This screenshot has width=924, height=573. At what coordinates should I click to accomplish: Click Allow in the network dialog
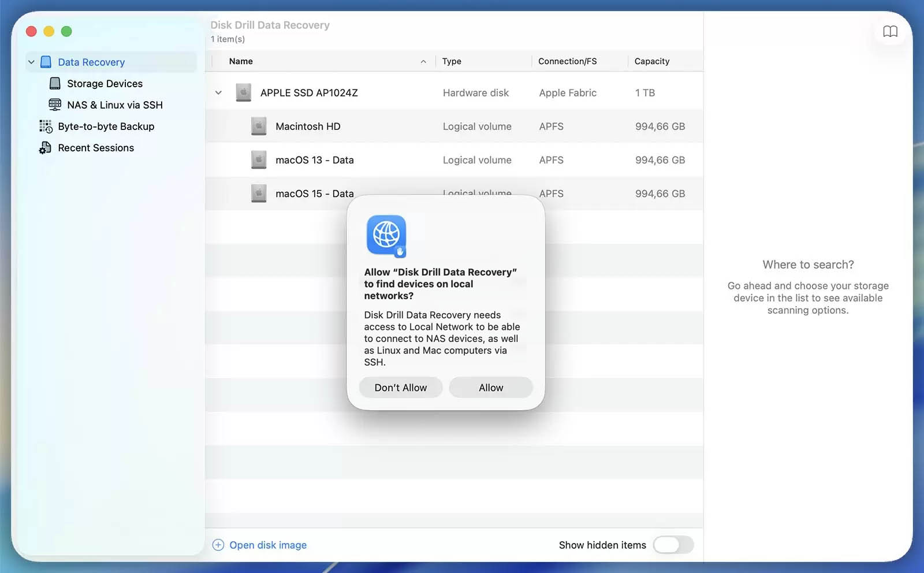coord(491,388)
